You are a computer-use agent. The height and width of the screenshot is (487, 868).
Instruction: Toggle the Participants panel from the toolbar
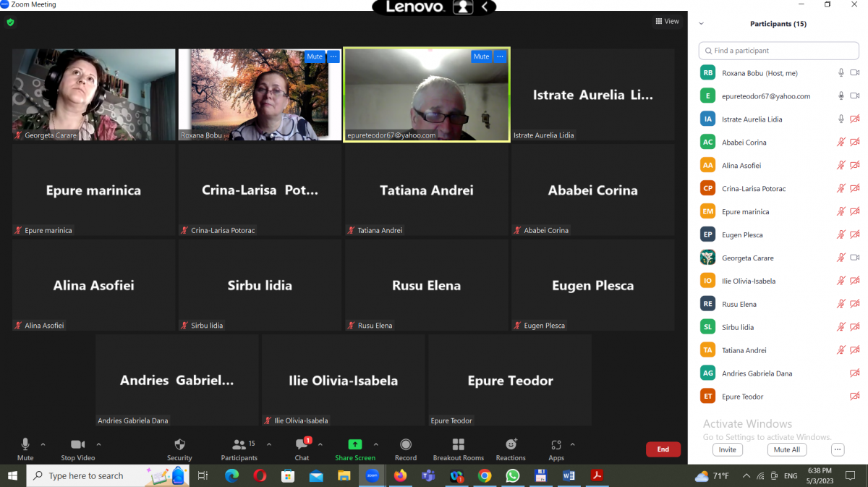(x=239, y=449)
